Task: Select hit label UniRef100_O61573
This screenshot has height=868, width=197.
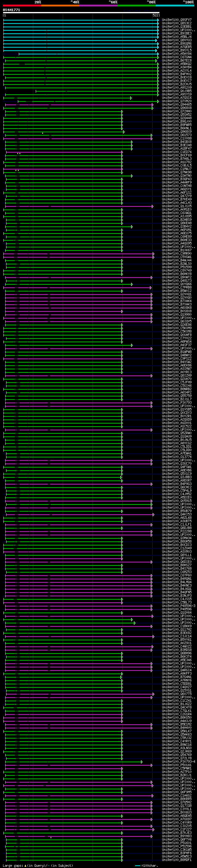Action: tap(177, 135)
